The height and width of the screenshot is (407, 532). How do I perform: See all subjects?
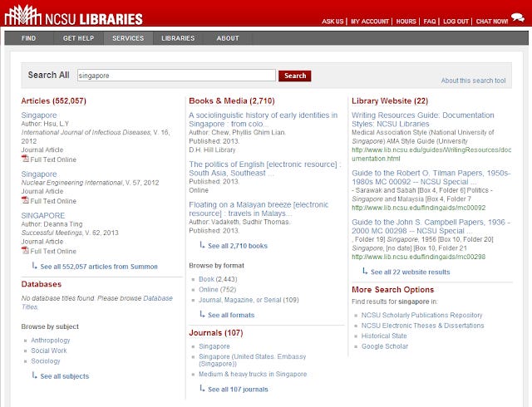(65, 376)
